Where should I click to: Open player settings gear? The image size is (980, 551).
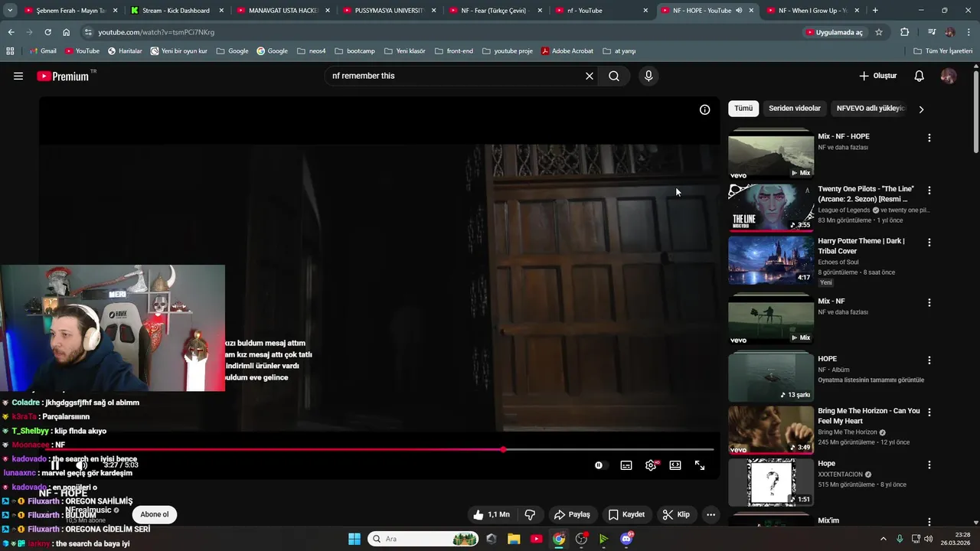pyautogui.click(x=651, y=465)
